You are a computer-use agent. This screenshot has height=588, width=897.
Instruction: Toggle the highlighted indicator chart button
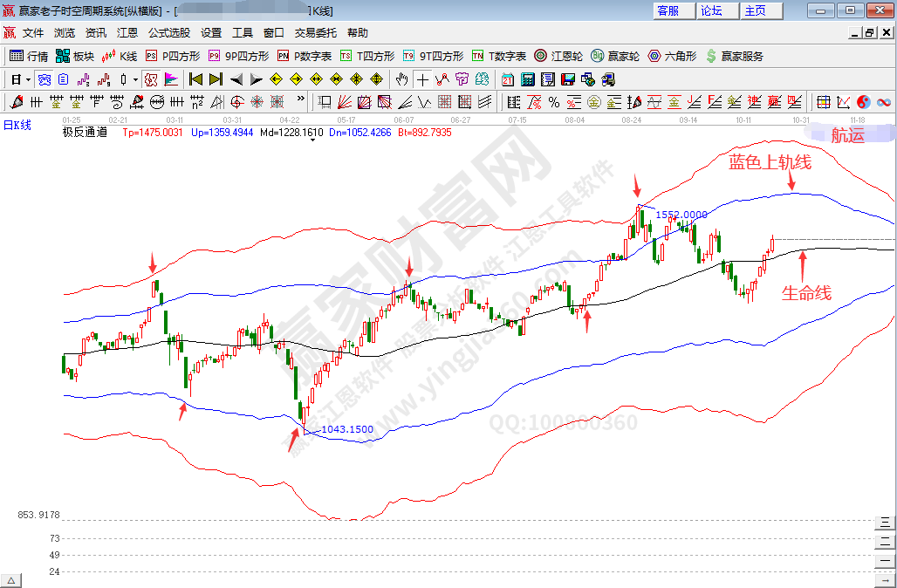(151, 79)
